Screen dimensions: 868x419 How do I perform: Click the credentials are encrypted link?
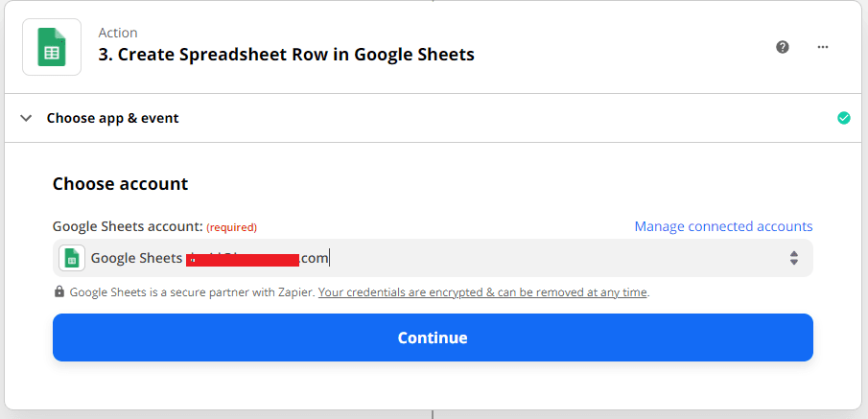(x=482, y=291)
